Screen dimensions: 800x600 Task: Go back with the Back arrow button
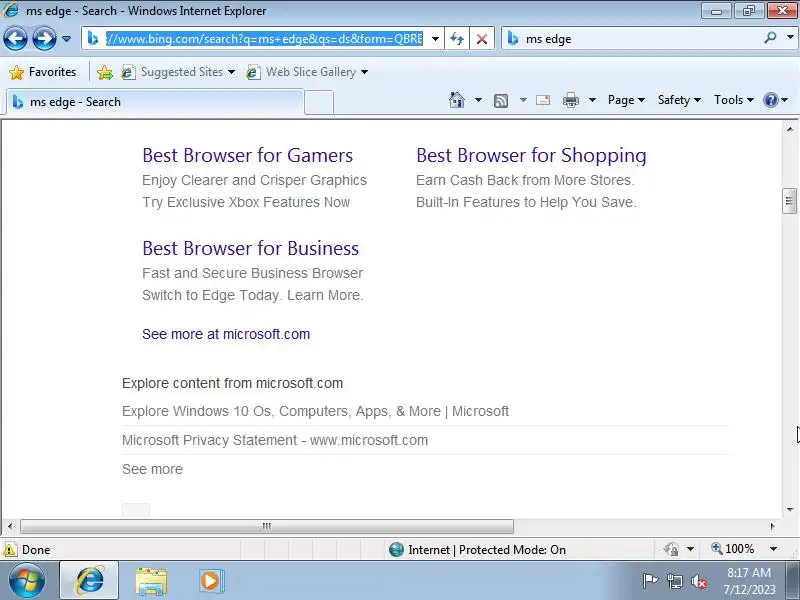pyautogui.click(x=15, y=38)
